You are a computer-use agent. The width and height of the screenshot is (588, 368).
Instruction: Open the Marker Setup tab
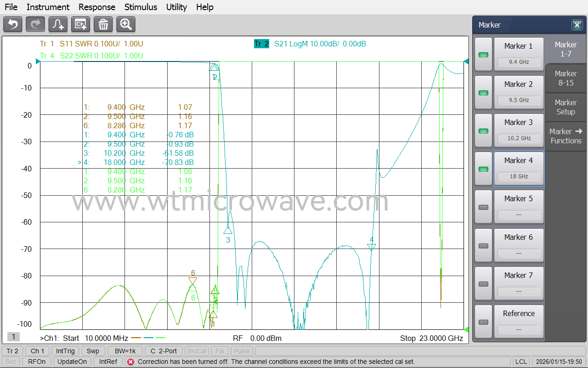tap(565, 107)
